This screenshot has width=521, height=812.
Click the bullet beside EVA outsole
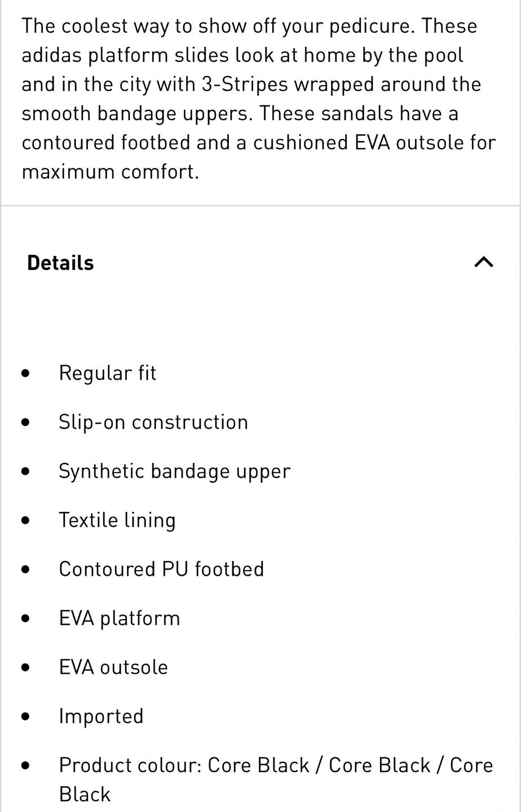pos(25,668)
